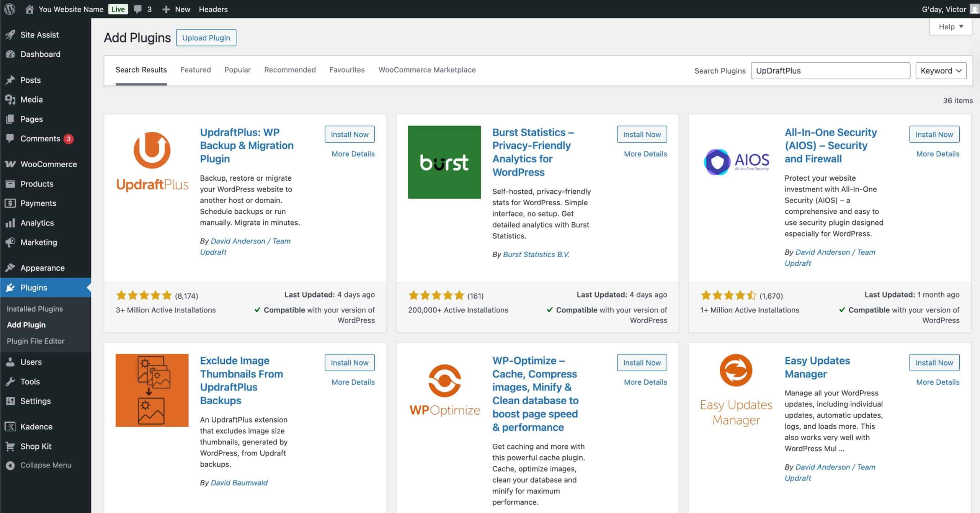Click the Kadence sidebar icon
Viewport: 980px width, 513px height.
(x=10, y=426)
